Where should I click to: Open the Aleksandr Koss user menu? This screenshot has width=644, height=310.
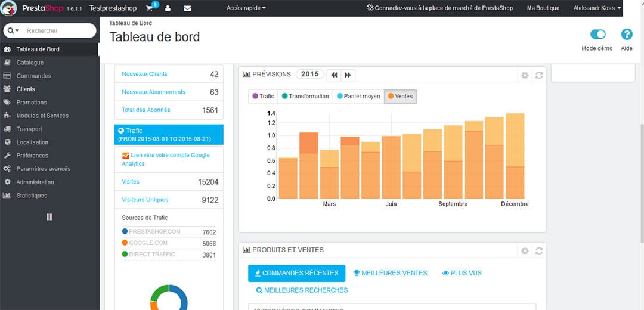click(597, 8)
